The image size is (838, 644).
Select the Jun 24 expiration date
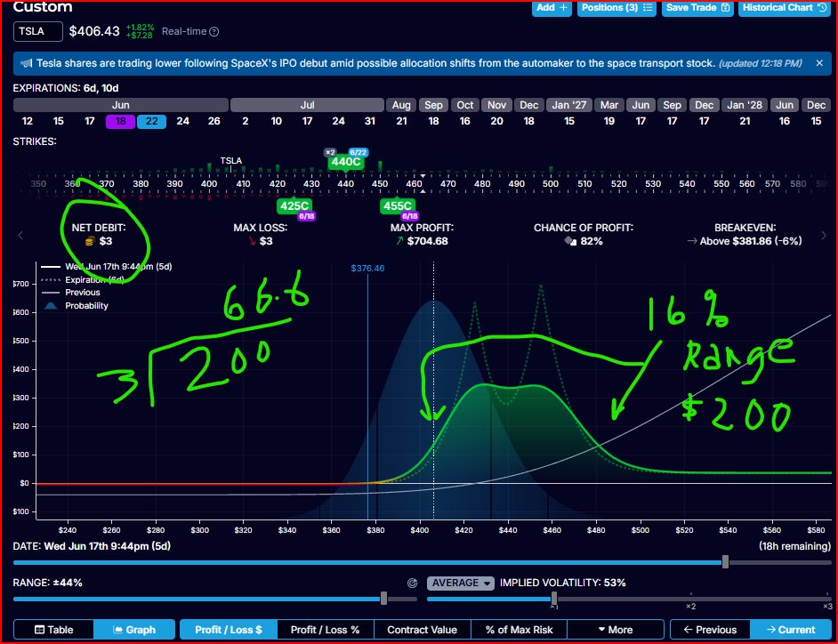pos(182,121)
